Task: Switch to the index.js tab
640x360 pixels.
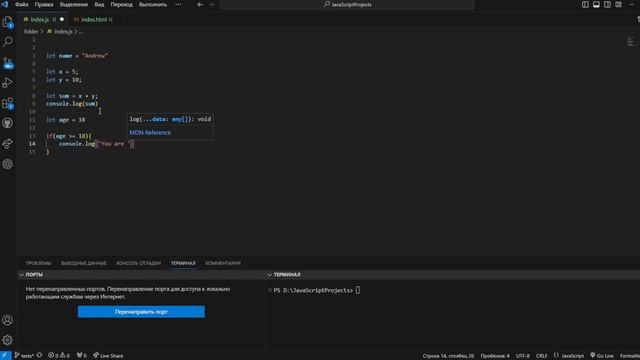Action: [x=40, y=19]
